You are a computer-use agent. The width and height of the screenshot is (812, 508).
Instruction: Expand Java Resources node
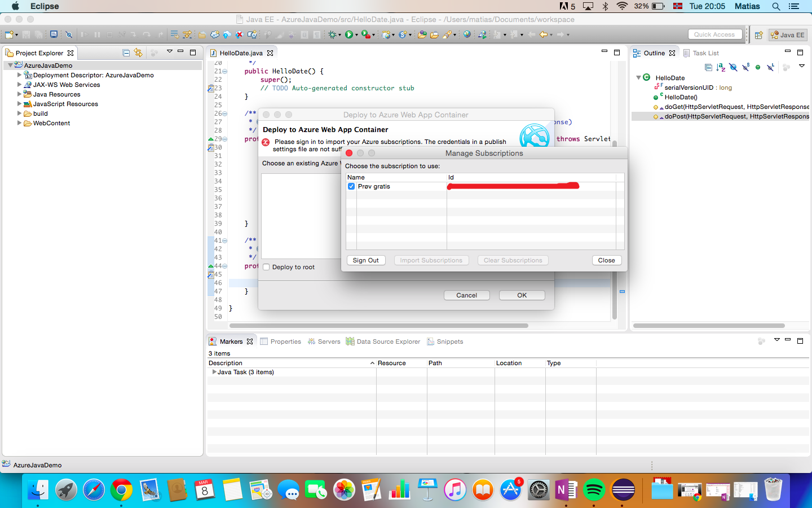click(19, 94)
